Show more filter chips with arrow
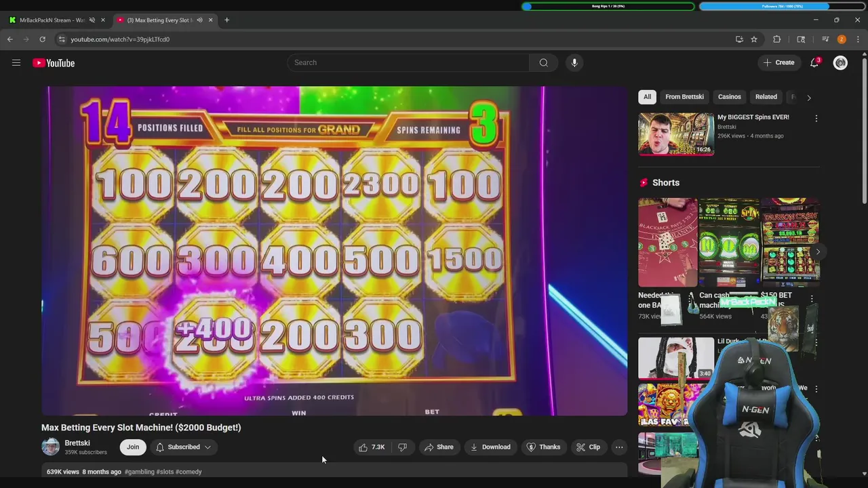Screen dimensions: 868x488 [x=808, y=97]
